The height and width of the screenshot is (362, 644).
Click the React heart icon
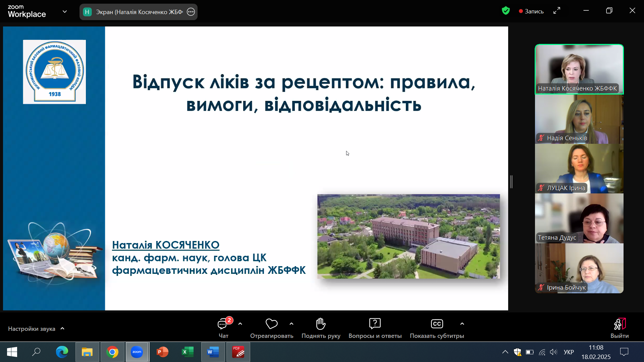coord(271,324)
